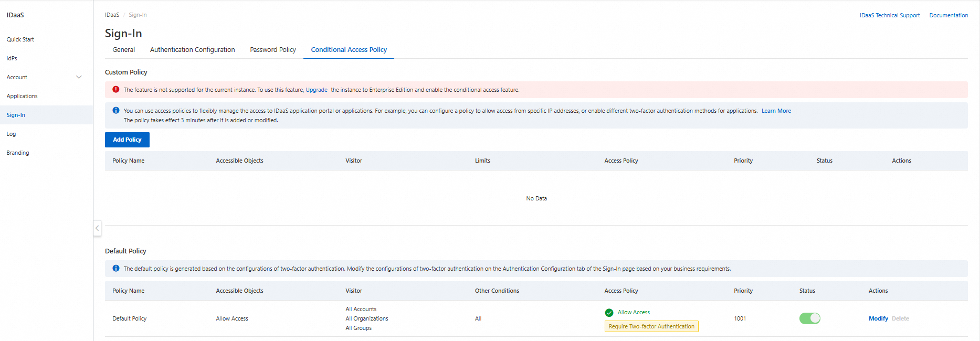
Task: Open the Documentation link
Action: [949, 15]
